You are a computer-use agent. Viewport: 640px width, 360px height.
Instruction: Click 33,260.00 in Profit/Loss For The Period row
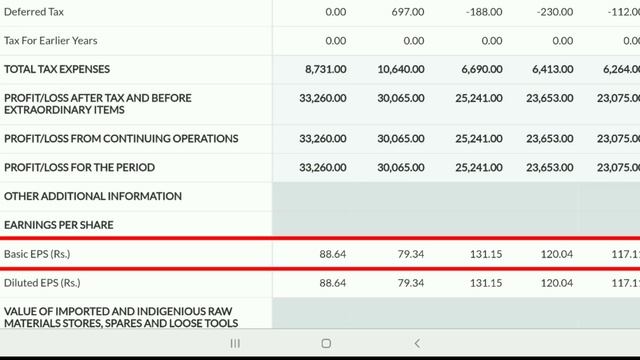tap(323, 167)
